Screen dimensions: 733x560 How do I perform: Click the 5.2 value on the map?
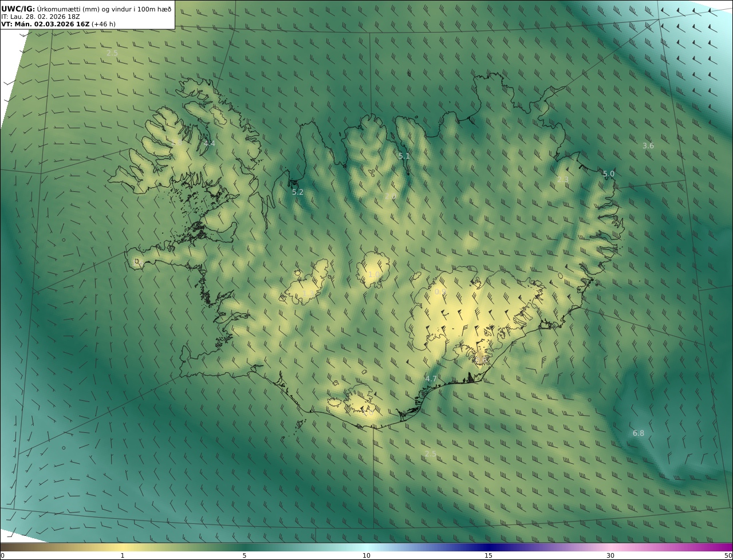(298, 192)
